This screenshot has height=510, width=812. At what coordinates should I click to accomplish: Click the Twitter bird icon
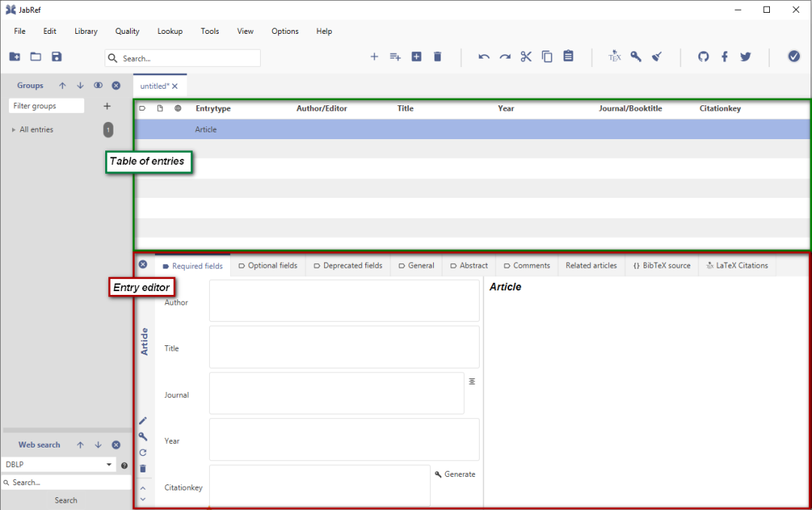click(x=746, y=56)
